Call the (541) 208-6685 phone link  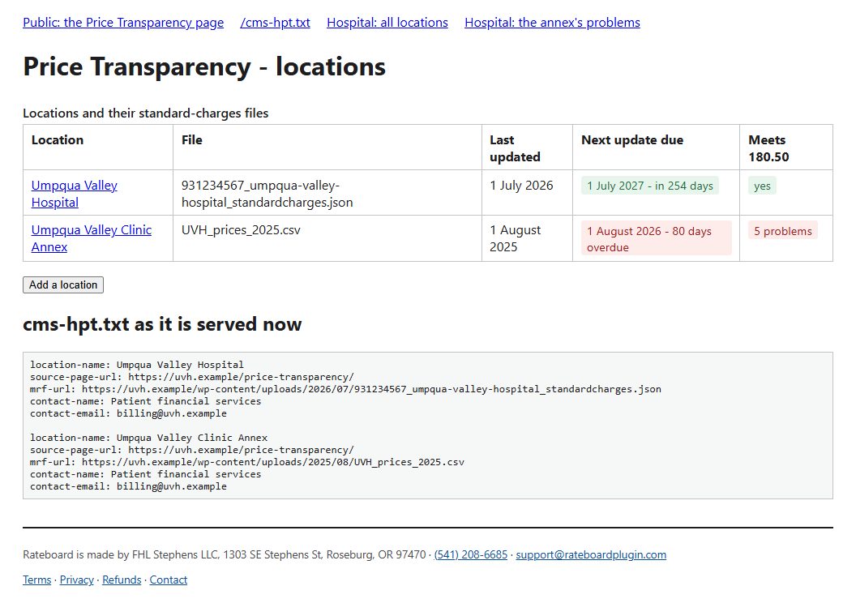471,555
